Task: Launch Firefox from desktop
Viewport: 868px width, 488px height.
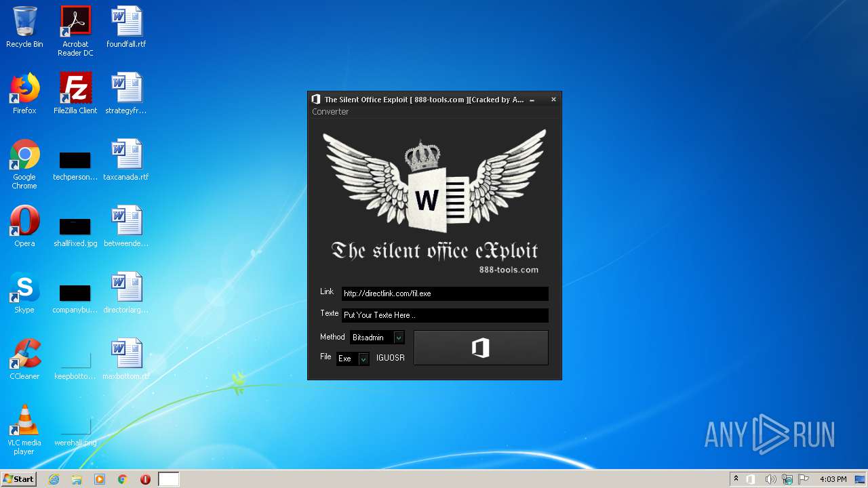Action: (24, 94)
